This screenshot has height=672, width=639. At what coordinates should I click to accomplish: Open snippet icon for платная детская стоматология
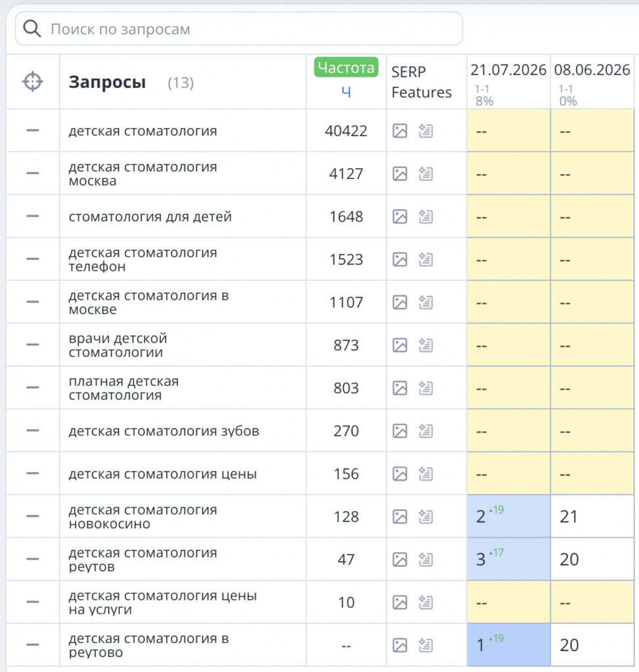click(x=426, y=388)
